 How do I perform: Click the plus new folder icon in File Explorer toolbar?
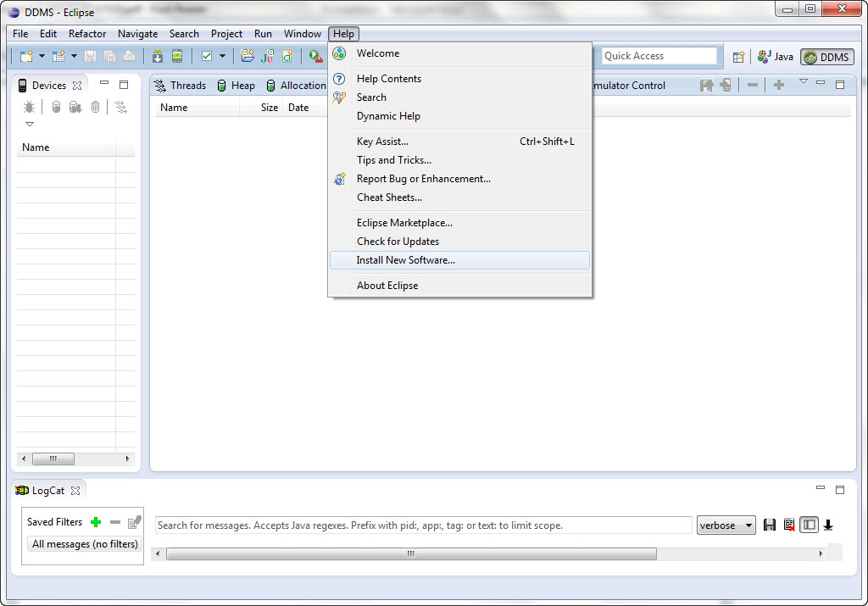[x=779, y=86]
